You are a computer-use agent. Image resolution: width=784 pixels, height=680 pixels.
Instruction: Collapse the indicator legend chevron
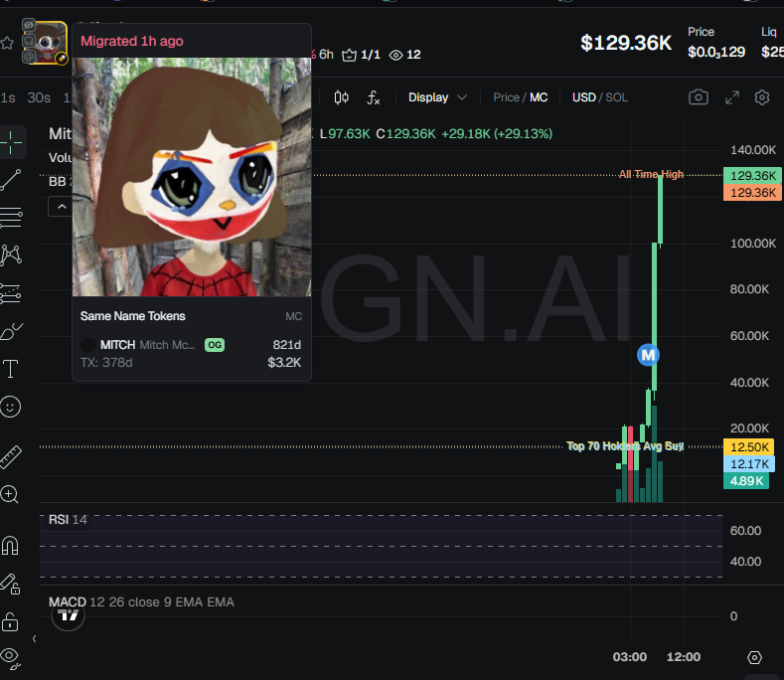61,207
